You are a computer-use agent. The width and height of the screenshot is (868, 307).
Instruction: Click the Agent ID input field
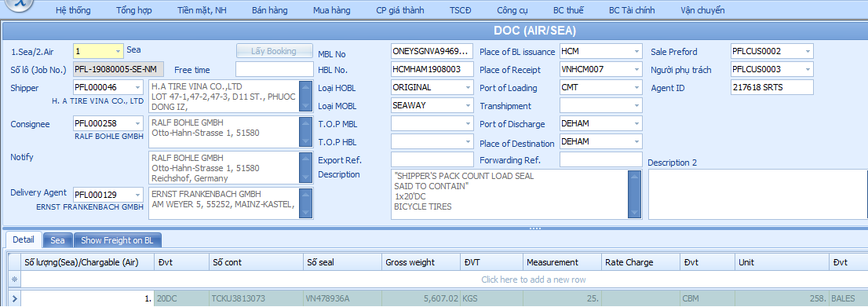(772, 88)
